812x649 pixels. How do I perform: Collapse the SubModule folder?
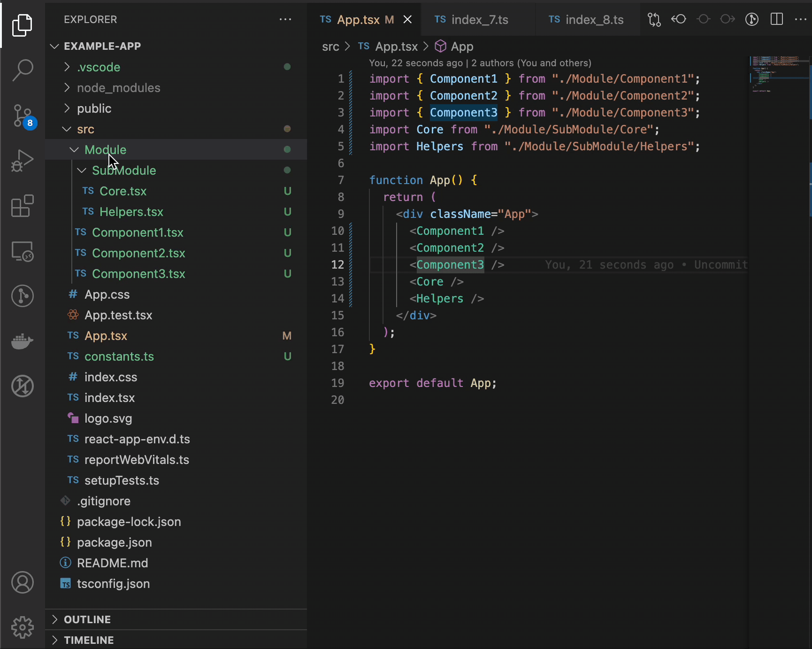[82, 170]
